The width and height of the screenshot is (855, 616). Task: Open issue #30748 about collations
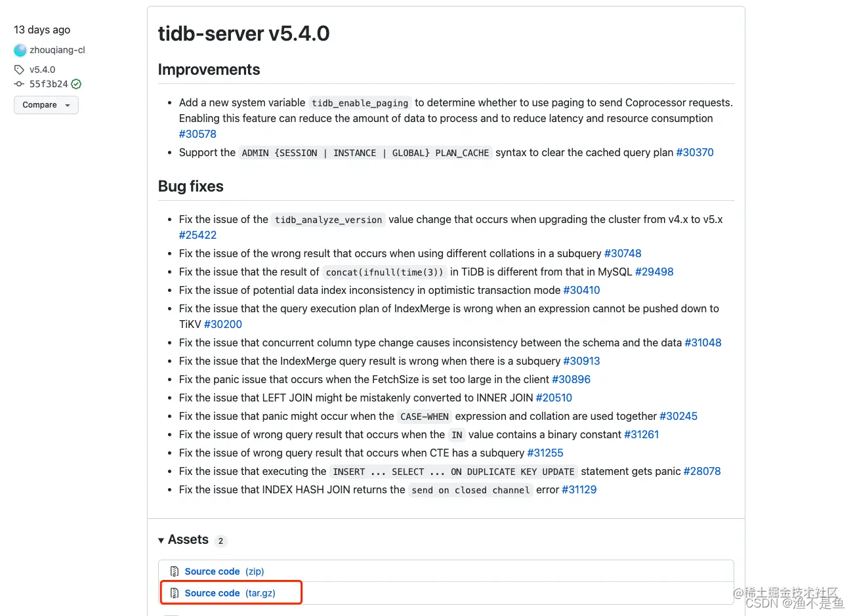click(x=623, y=253)
